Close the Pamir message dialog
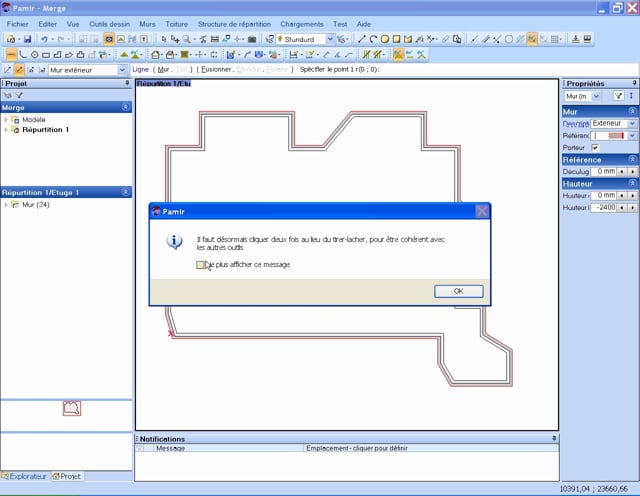The height and width of the screenshot is (496, 640). coord(482,211)
